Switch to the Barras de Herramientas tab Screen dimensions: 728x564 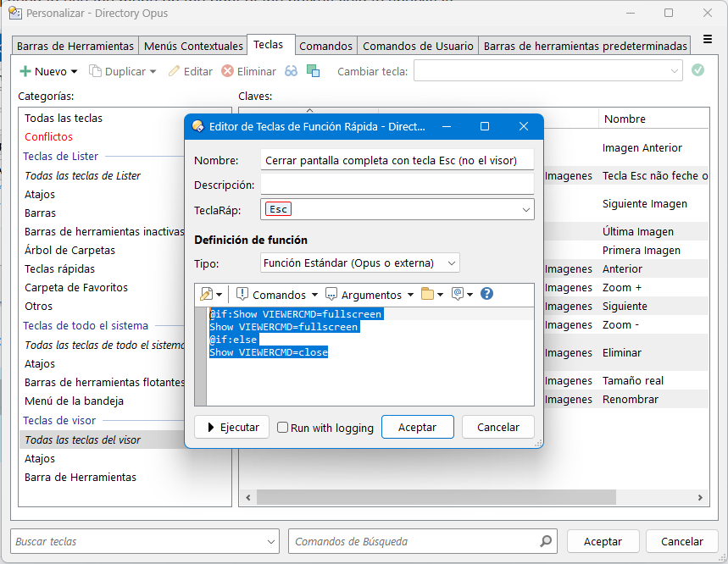pyautogui.click(x=75, y=46)
